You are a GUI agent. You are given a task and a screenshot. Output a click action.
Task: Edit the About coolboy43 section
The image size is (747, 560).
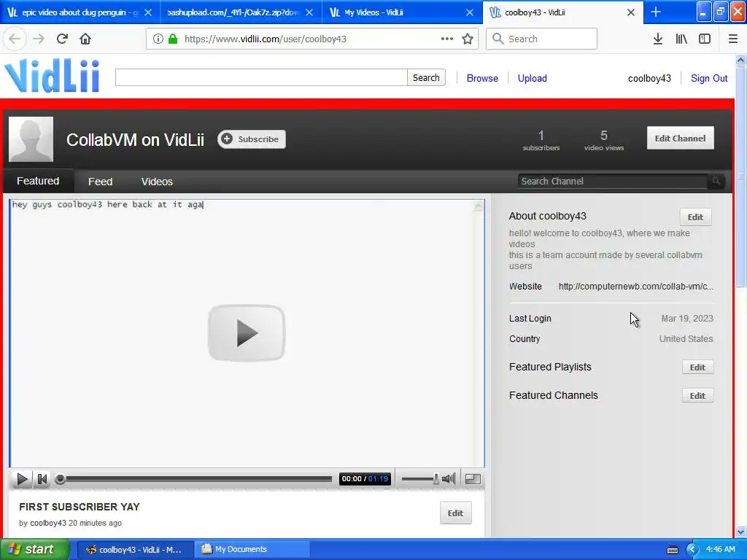pyautogui.click(x=695, y=217)
